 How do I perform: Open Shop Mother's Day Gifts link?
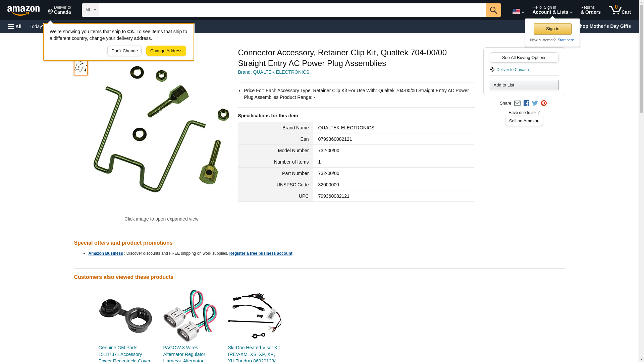[606, 26]
